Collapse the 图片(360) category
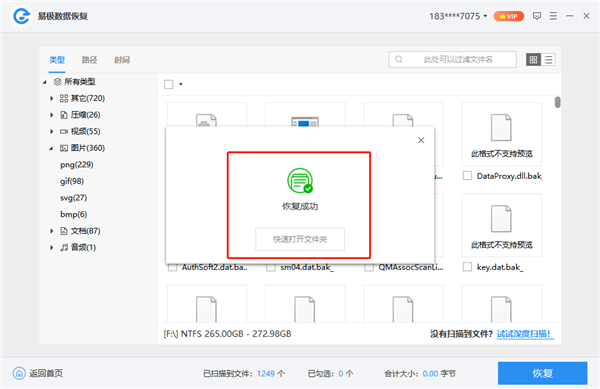 coord(51,148)
